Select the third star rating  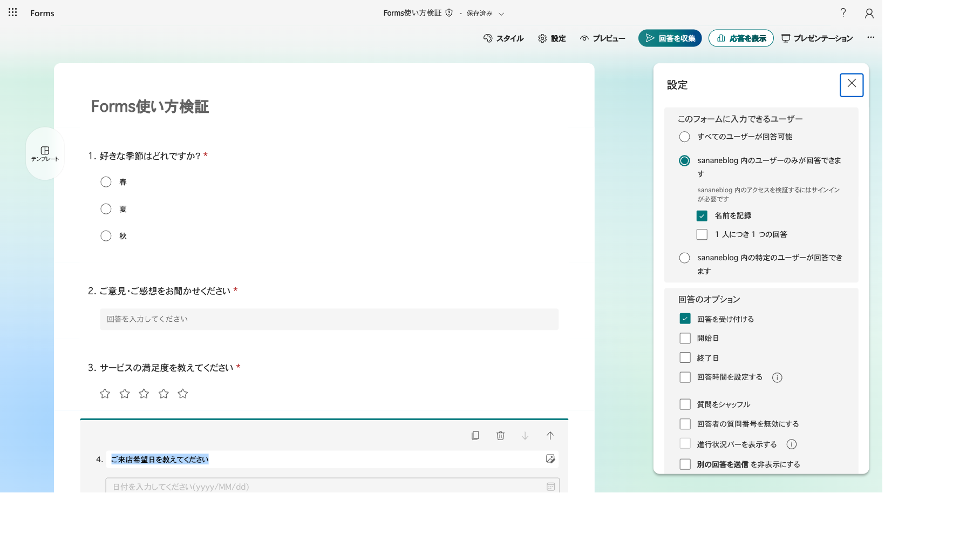(144, 394)
